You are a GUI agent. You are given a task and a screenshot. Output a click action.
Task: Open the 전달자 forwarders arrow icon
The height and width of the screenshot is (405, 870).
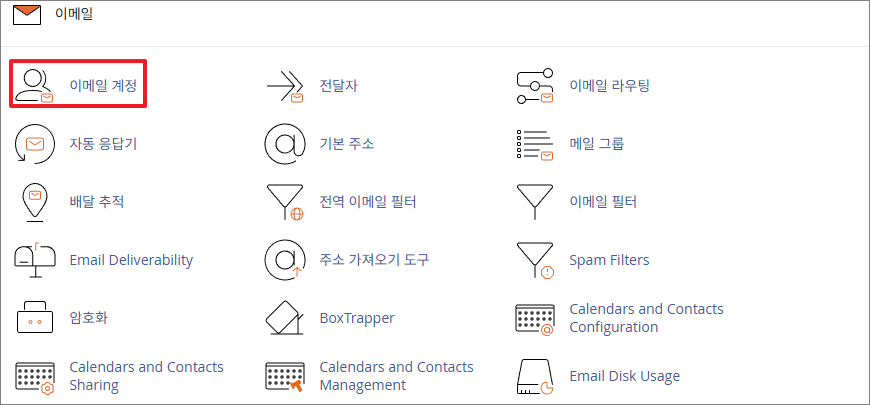pos(284,86)
